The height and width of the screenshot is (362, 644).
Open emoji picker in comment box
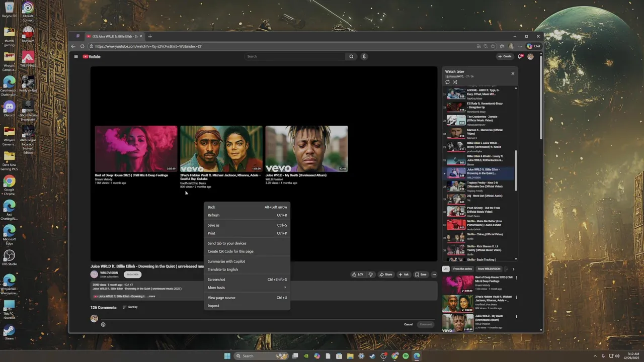pyautogui.click(x=103, y=324)
